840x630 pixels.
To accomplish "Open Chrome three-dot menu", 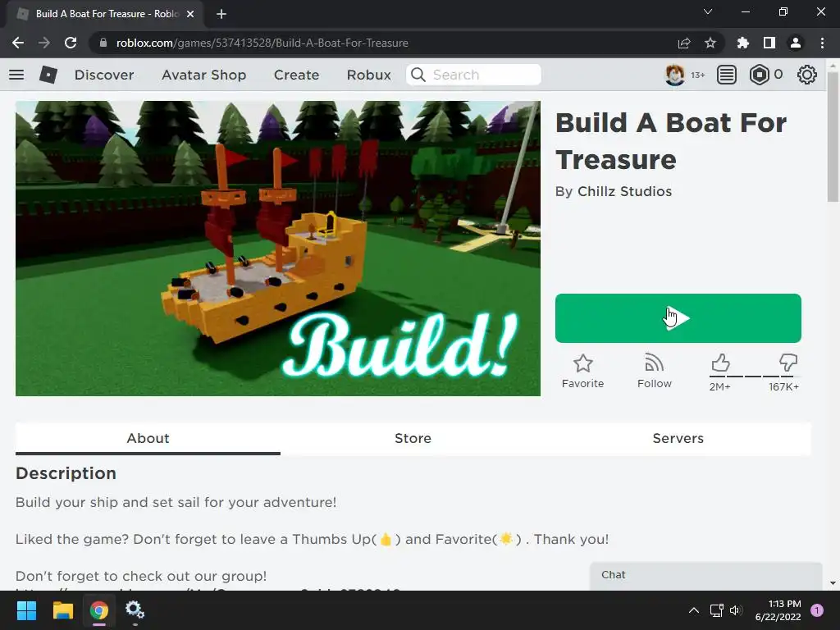I will pyautogui.click(x=822, y=43).
